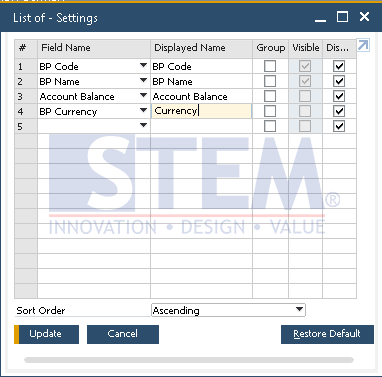Click the Field Name column header
The height and width of the screenshot is (377, 382).
[94, 48]
